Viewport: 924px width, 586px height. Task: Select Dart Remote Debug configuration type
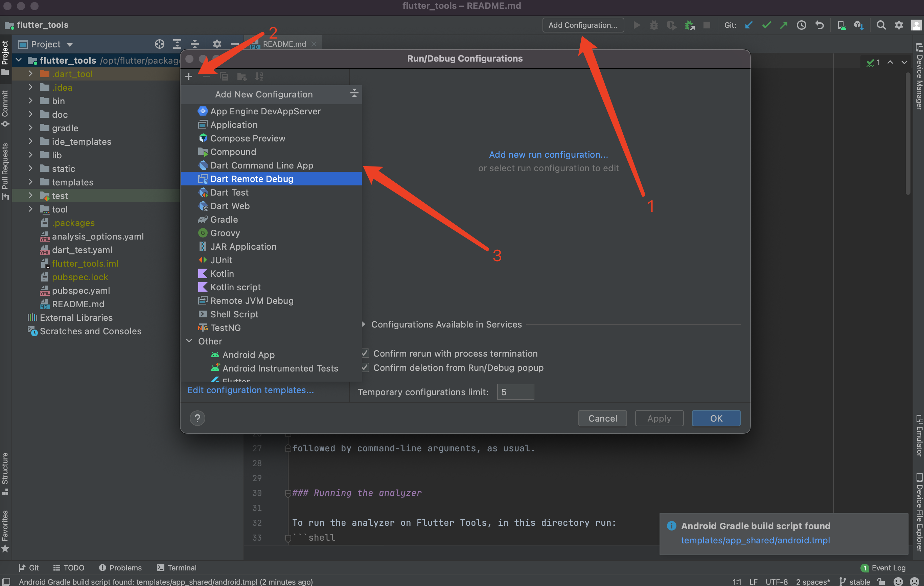(x=271, y=179)
